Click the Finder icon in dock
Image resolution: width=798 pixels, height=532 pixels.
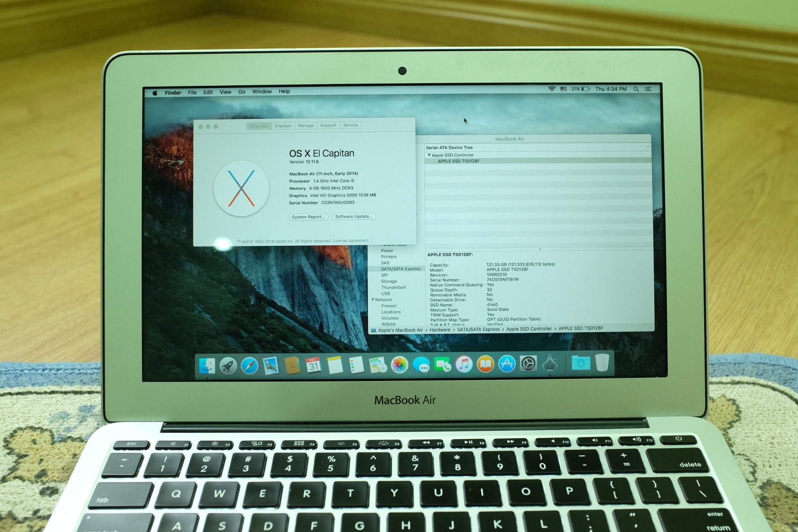tap(207, 366)
